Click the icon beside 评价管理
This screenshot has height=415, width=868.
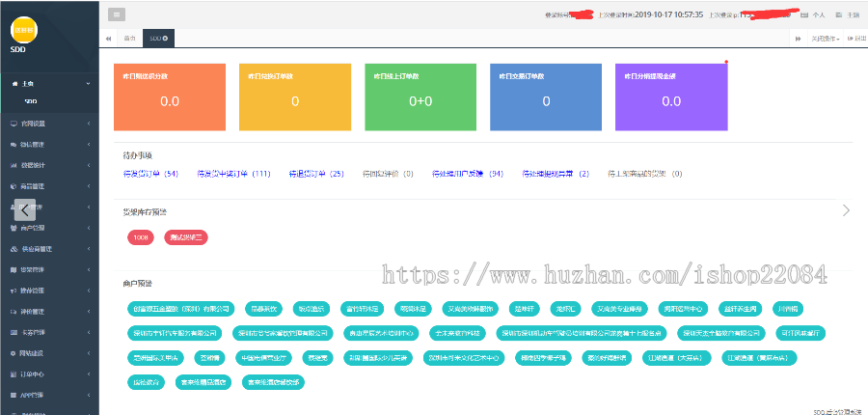click(x=14, y=312)
